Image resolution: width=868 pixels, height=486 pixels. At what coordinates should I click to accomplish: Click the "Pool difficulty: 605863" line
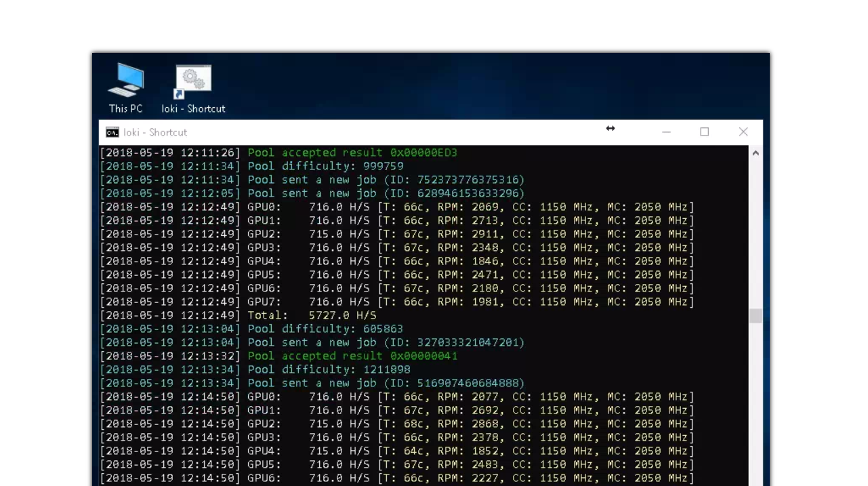(252, 329)
